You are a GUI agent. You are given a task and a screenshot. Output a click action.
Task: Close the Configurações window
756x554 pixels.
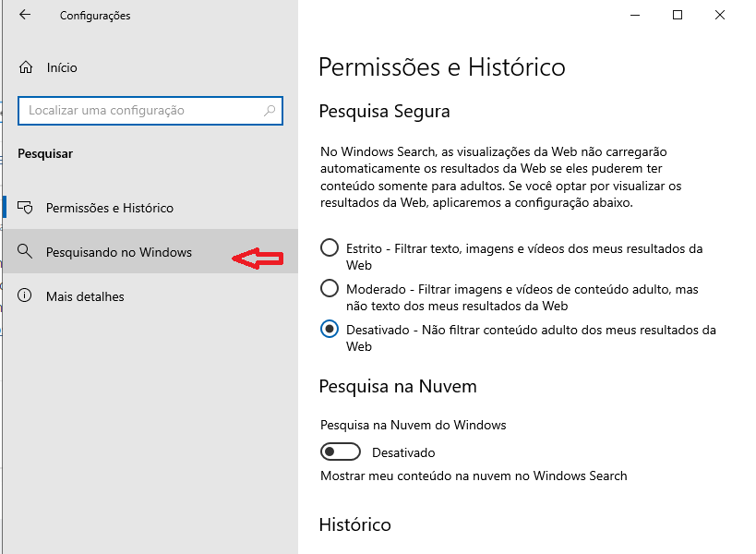click(x=720, y=15)
